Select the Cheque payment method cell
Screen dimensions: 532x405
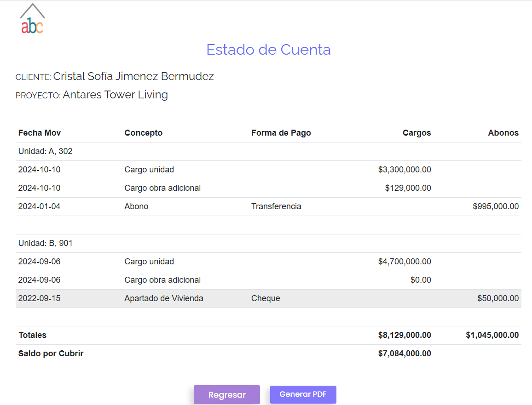click(x=266, y=298)
